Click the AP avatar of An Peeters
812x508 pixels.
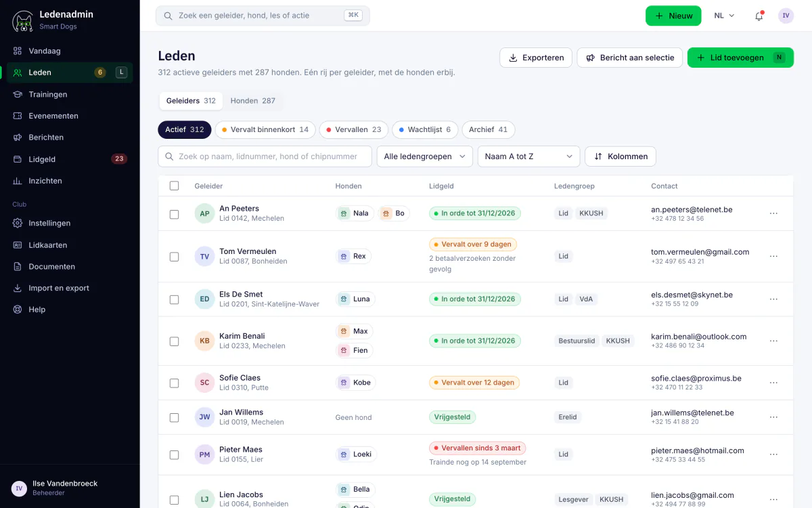point(204,213)
